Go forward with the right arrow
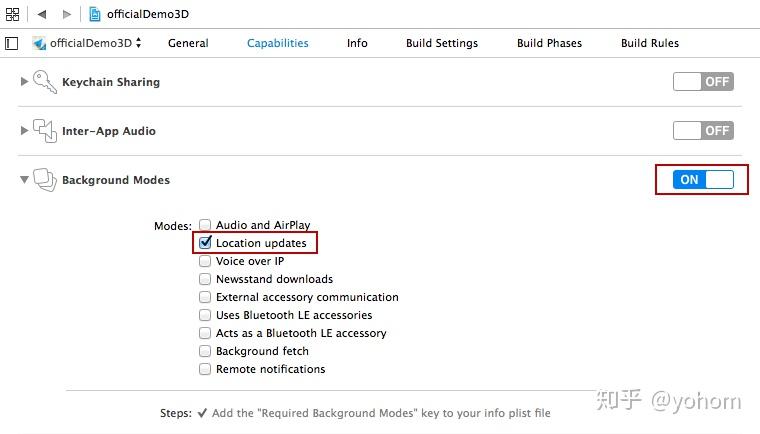The height and width of the screenshot is (434, 760). (x=68, y=15)
